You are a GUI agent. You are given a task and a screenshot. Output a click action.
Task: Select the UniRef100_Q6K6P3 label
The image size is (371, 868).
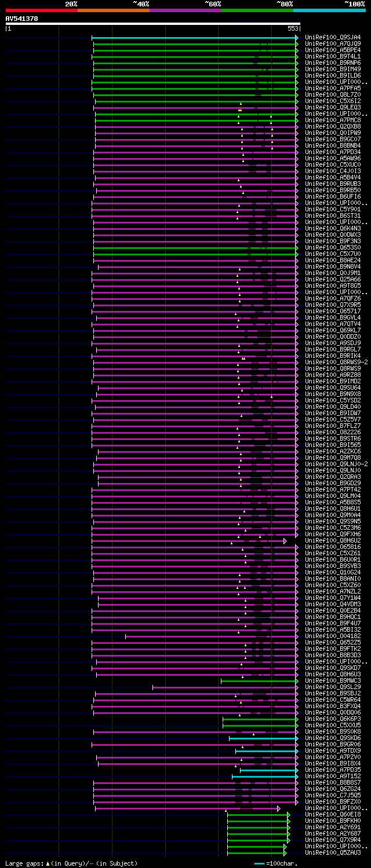[333, 719]
